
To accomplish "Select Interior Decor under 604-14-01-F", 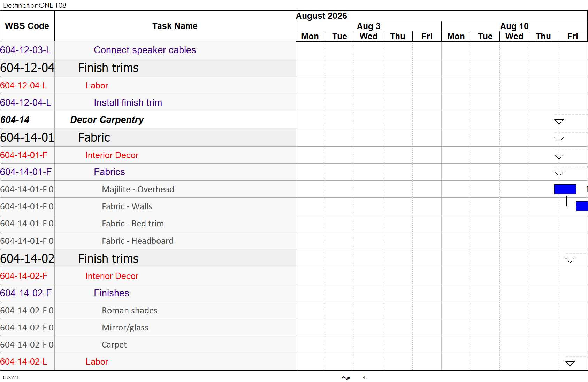I will pyautogui.click(x=112, y=155).
